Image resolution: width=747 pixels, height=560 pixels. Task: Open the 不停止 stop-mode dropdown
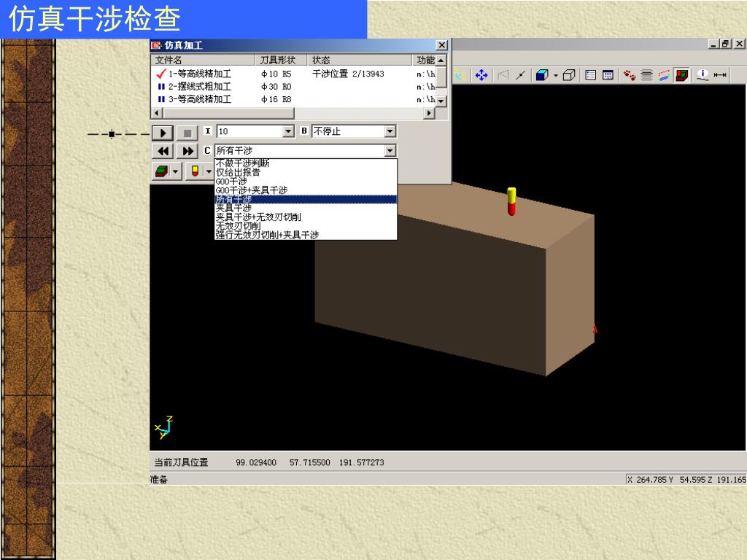[390, 132]
